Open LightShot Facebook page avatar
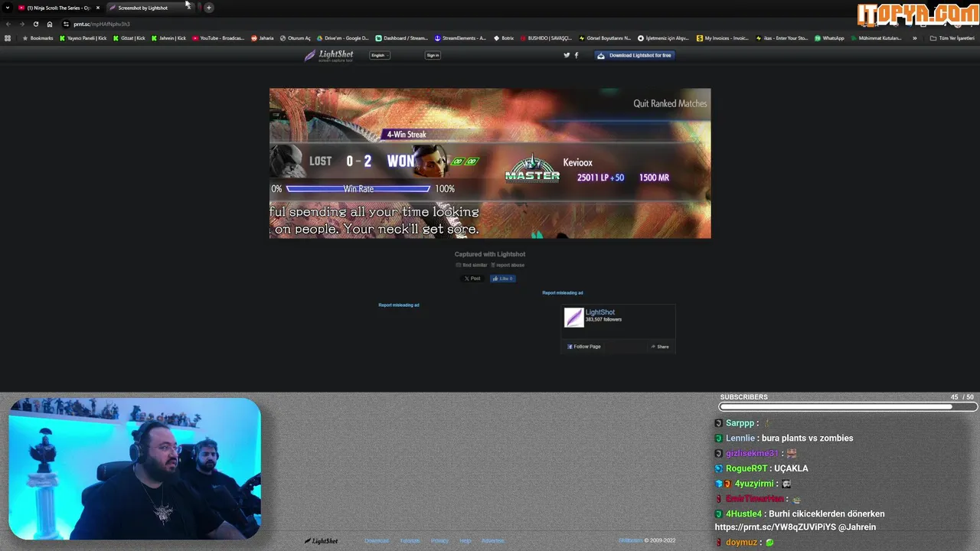 click(573, 317)
